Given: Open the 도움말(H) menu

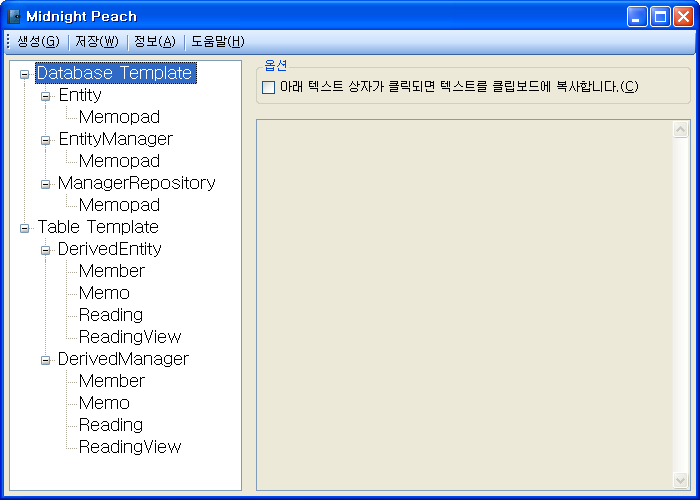Looking at the screenshot, I should point(218,42).
